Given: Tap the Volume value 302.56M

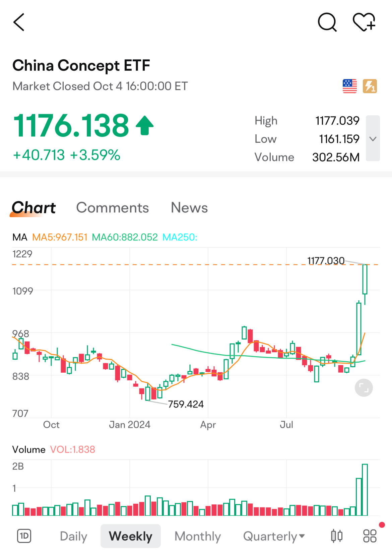Looking at the screenshot, I should [x=336, y=157].
